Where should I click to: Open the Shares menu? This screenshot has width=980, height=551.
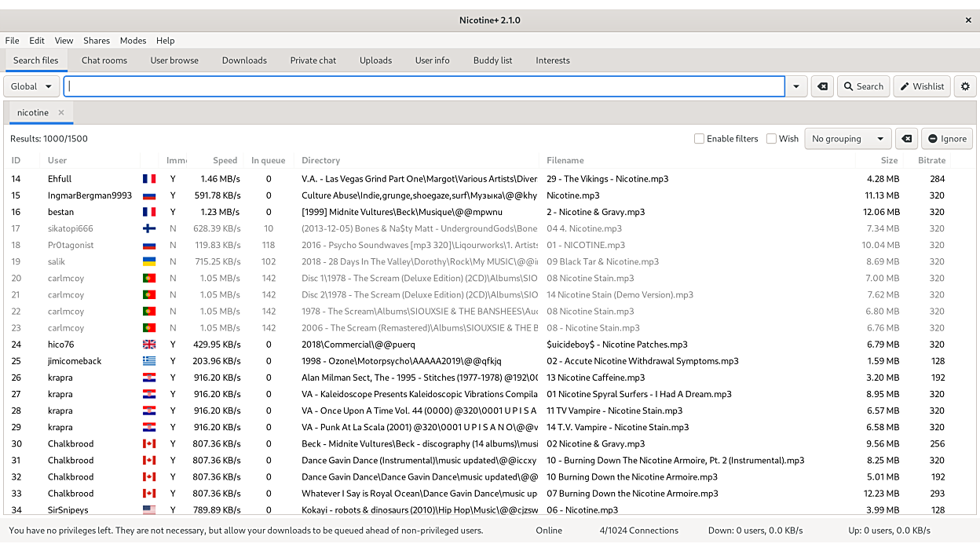click(97, 41)
